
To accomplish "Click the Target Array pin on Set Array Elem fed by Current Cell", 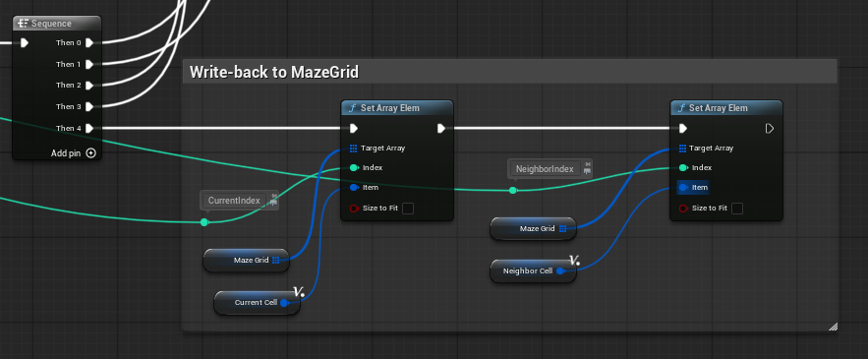I will [x=353, y=149].
